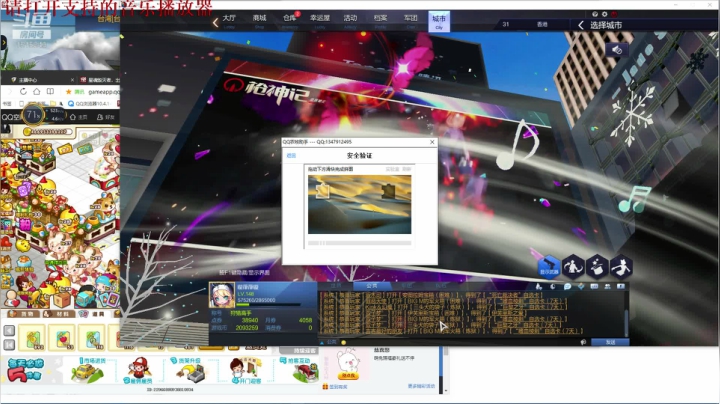
Task: Click the diamond icon above chat
Action: pos(581,286)
